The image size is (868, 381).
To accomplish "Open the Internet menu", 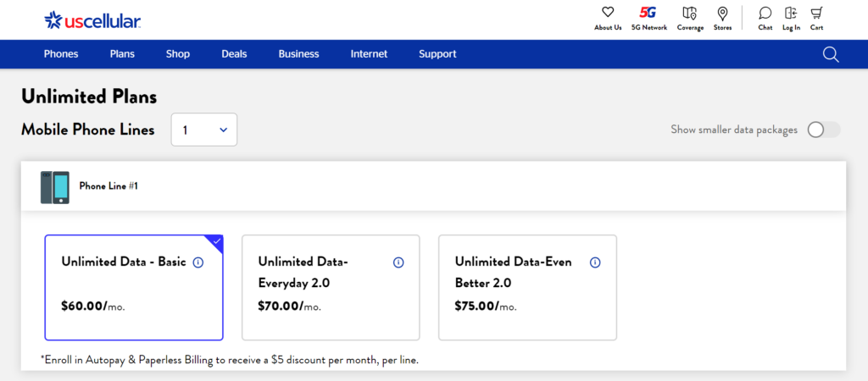I will point(370,54).
